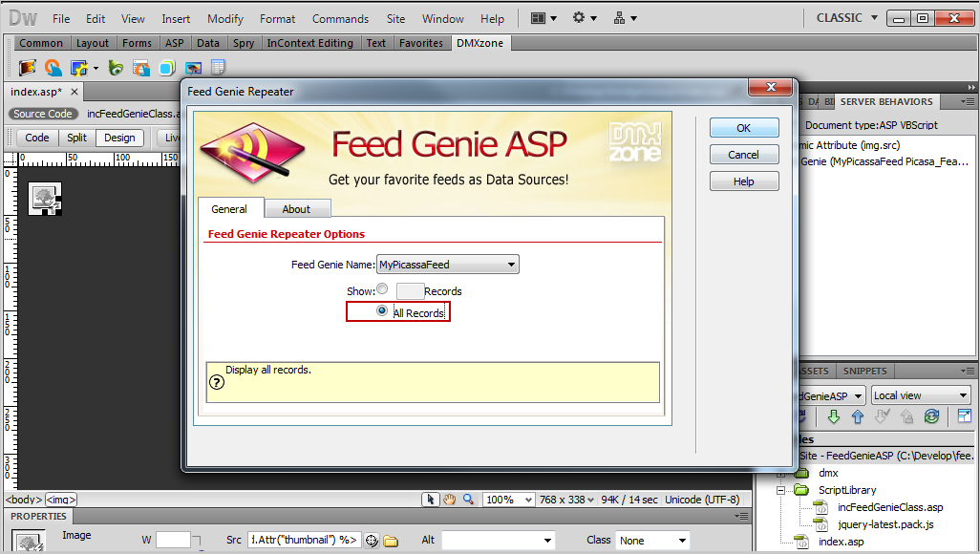This screenshot has width=980, height=554.
Task: Switch to the InContext Editing insert tab
Action: point(310,43)
